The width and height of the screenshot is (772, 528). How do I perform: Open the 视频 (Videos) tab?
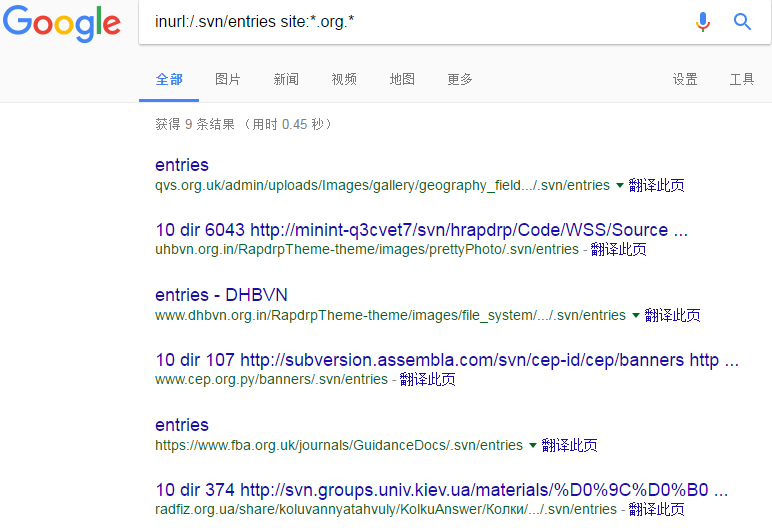tap(344, 80)
